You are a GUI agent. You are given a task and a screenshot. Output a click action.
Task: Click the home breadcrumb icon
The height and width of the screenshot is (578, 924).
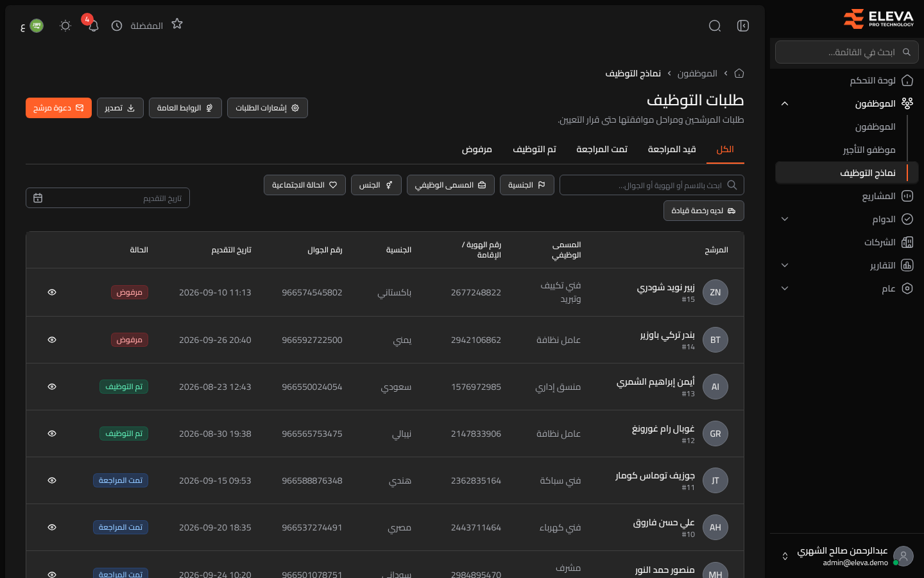pos(739,73)
